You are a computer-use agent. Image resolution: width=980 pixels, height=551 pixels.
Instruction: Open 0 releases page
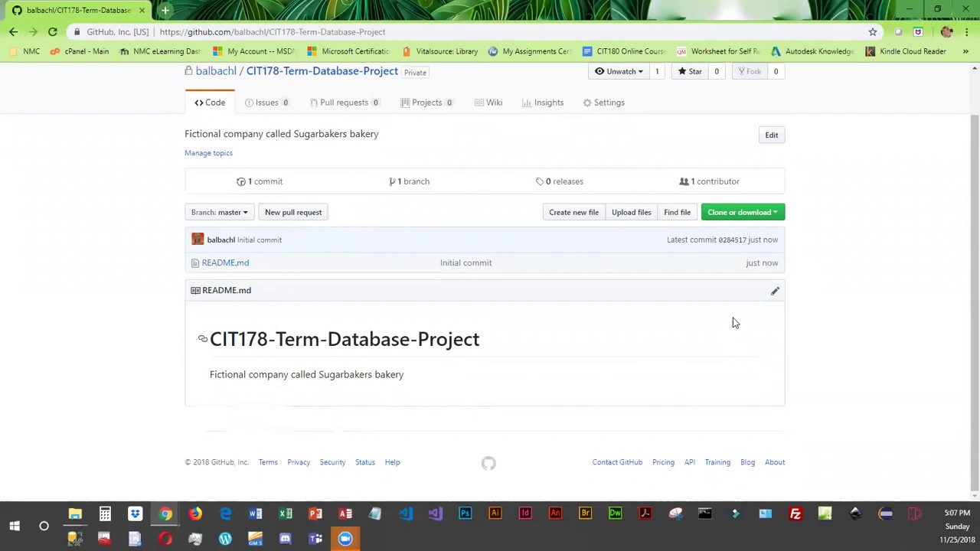coord(560,181)
